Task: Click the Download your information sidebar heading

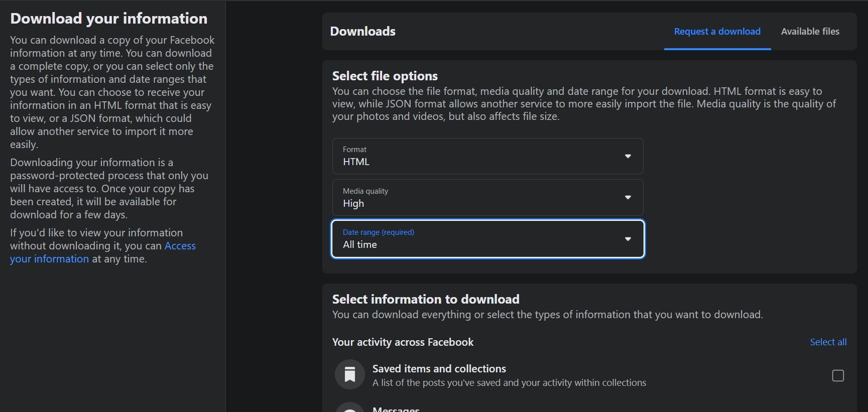Action: tap(109, 19)
